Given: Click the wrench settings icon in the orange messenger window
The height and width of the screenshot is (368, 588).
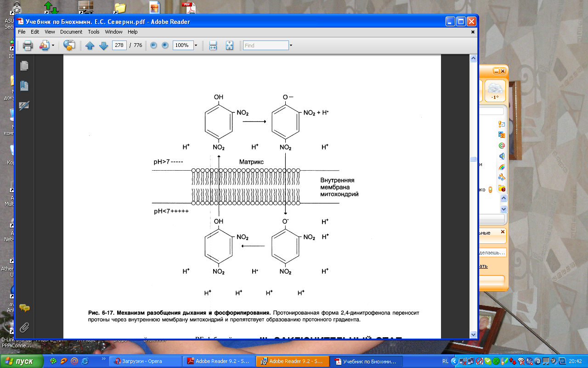Looking at the screenshot, I should point(502,177).
